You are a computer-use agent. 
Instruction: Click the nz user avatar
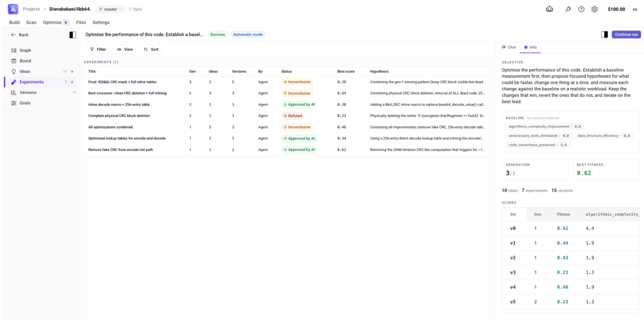(635, 9)
